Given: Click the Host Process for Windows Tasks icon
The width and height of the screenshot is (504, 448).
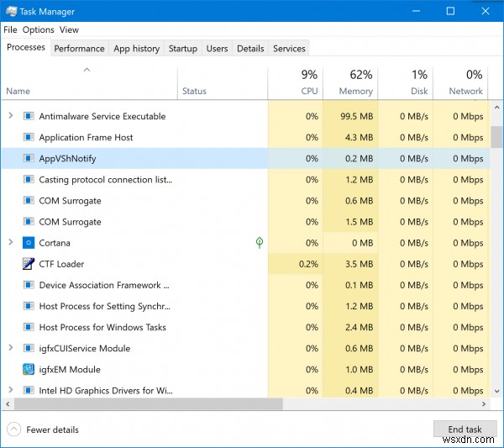Looking at the screenshot, I should pos(29,327).
